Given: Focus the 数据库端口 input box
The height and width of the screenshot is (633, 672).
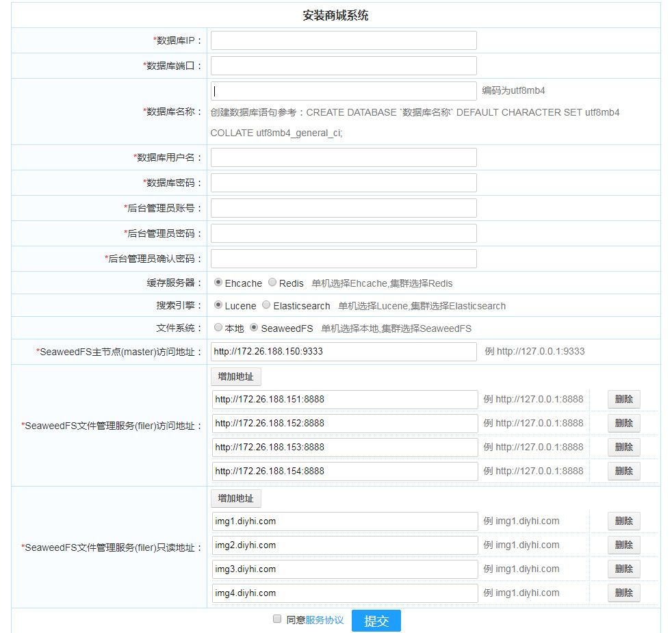Looking at the screenshot, I should pyautogui.click(x=344, y=66).
